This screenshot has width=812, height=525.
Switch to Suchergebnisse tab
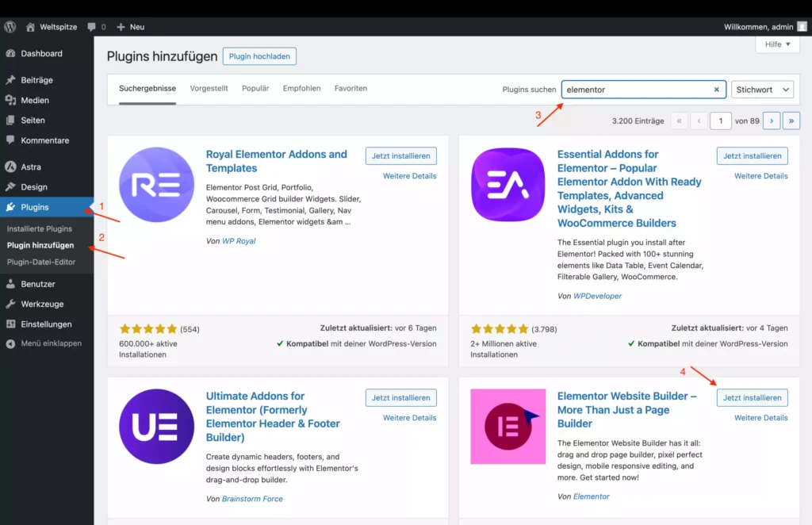147,89
